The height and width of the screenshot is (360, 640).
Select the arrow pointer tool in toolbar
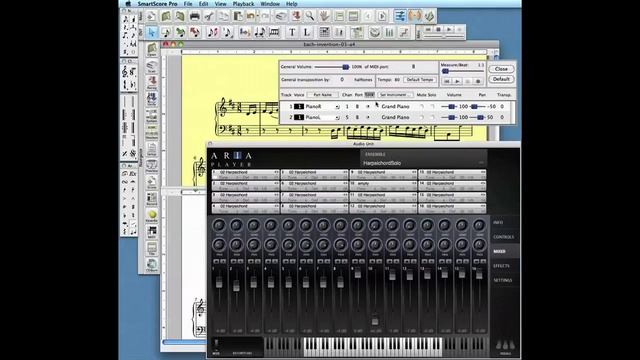click(151, 32)
